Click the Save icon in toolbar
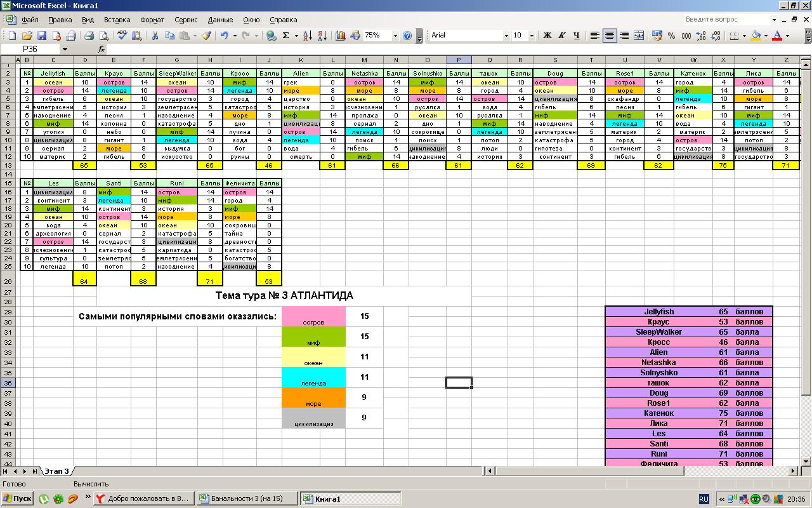Screen dimensions: 812x508 pyautogui.click(x=42, y=36)
